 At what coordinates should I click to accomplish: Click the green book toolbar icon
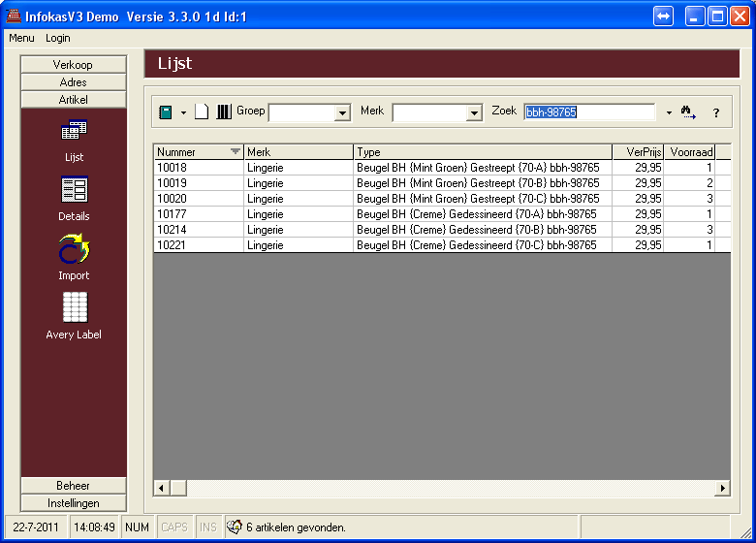(166, 112)
